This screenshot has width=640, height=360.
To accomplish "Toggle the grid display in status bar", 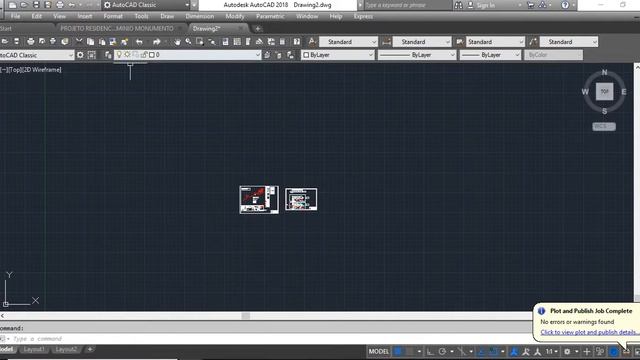I will pyautogui.click(x=398, y=351).
